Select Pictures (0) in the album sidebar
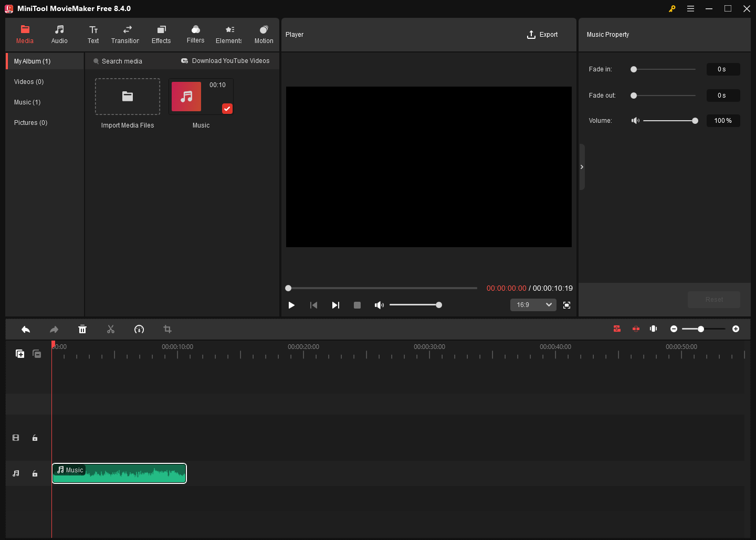756x540 pixels. pos(30,122)
